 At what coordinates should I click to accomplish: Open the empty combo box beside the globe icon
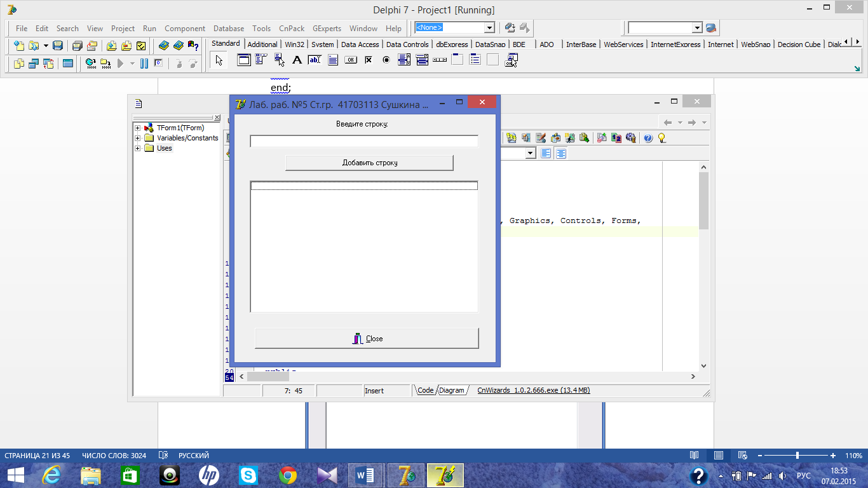697,28
